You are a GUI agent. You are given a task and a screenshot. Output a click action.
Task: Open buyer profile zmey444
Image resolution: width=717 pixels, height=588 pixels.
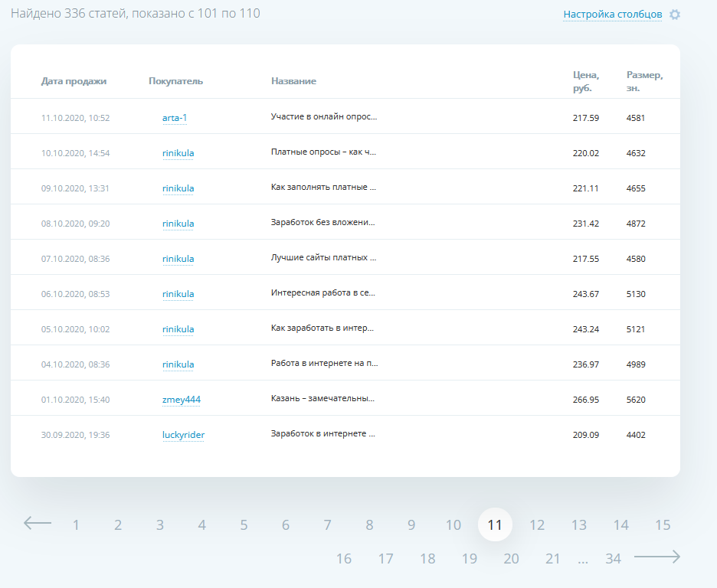pos(182,400)
